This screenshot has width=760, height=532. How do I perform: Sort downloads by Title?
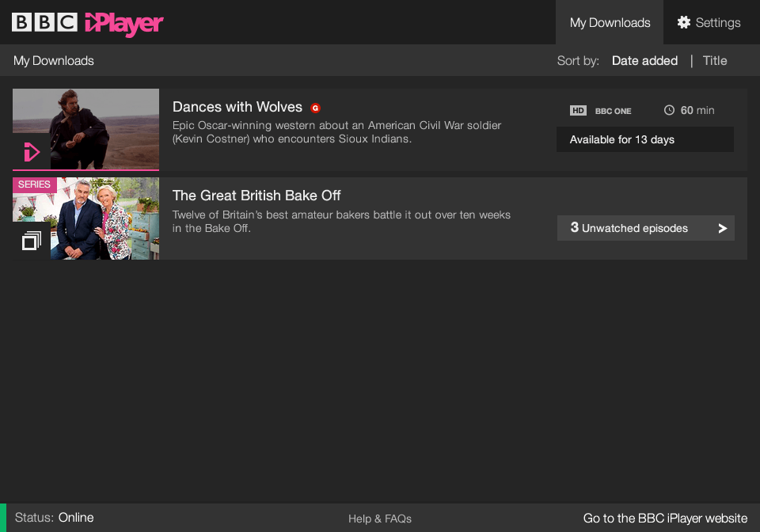(x=715, y=61)
